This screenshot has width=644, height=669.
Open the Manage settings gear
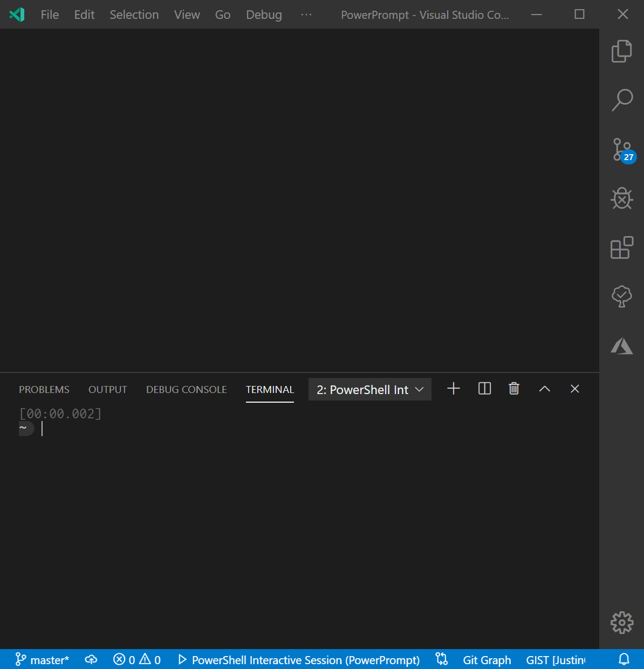pos(621,623)
